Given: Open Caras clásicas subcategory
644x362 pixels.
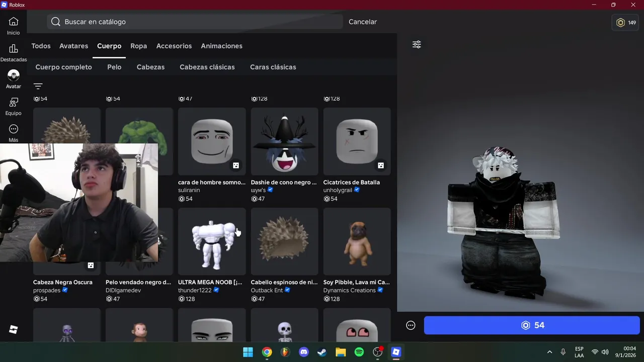Looking at the screenshot, I should (x=273, y=67).
